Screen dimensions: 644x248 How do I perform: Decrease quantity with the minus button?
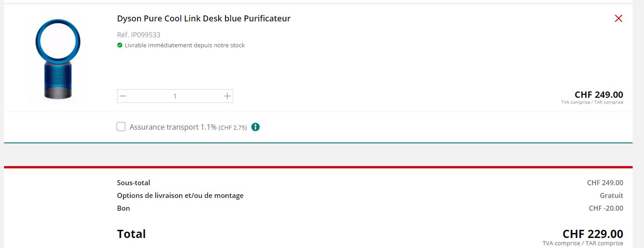tap(123, 96)
